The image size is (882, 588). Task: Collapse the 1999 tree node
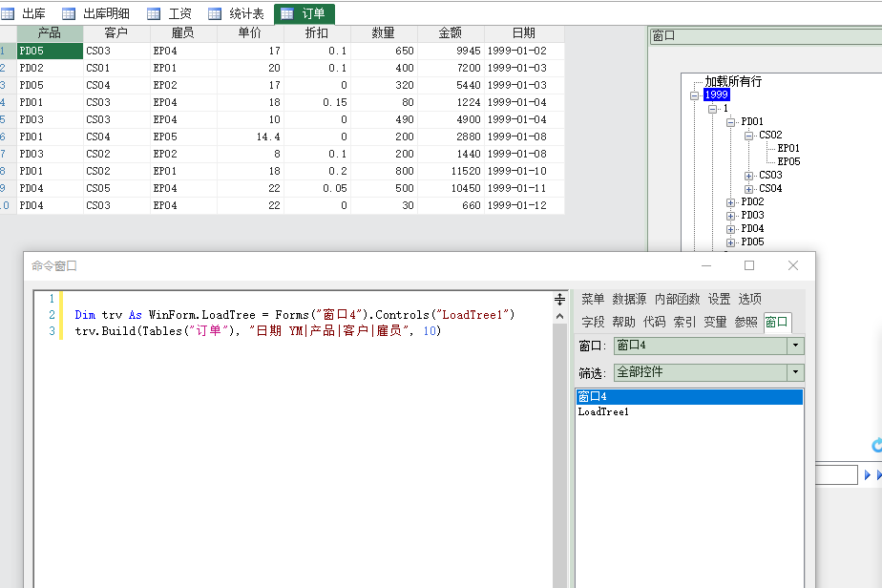[694, 95]
